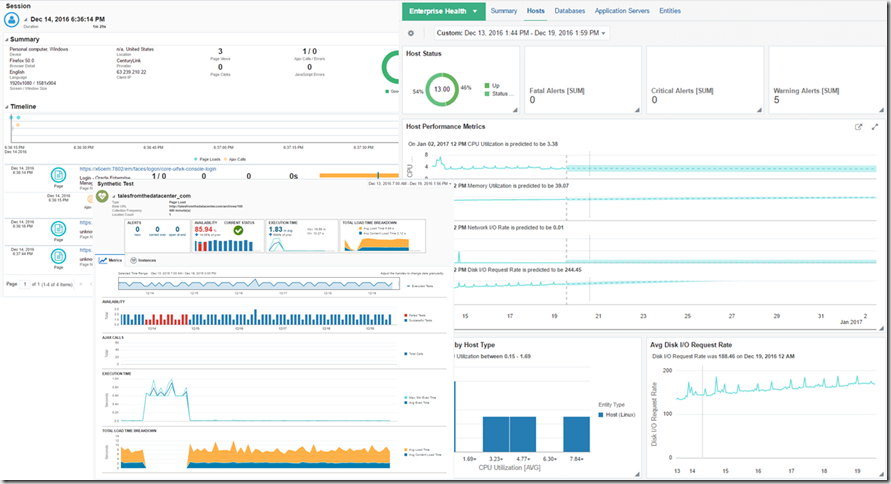Click the Page icon for 6:36:14 PM entry
The width and height of the screenshot is (891, 484).
[x=58, y=175]
